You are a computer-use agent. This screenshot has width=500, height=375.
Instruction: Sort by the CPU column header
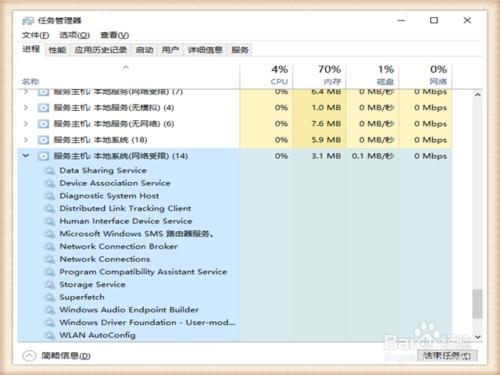pos(266,76)
